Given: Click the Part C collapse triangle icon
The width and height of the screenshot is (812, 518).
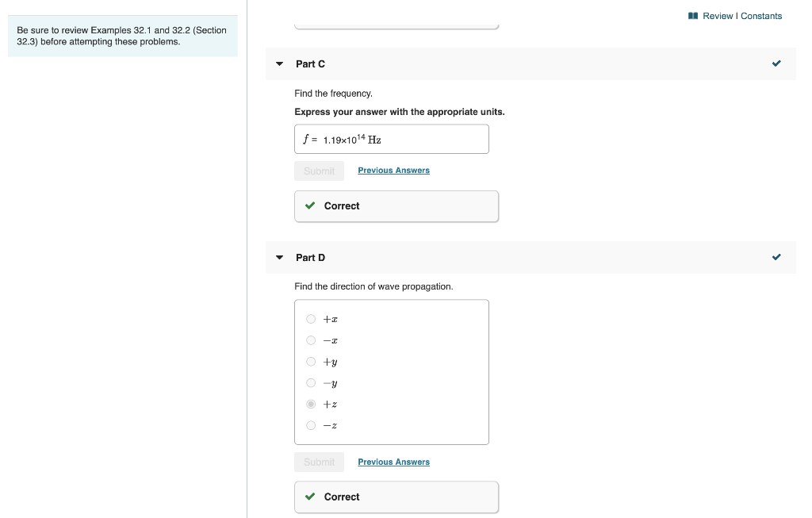Looking at the screenshot, I should 279,63.
